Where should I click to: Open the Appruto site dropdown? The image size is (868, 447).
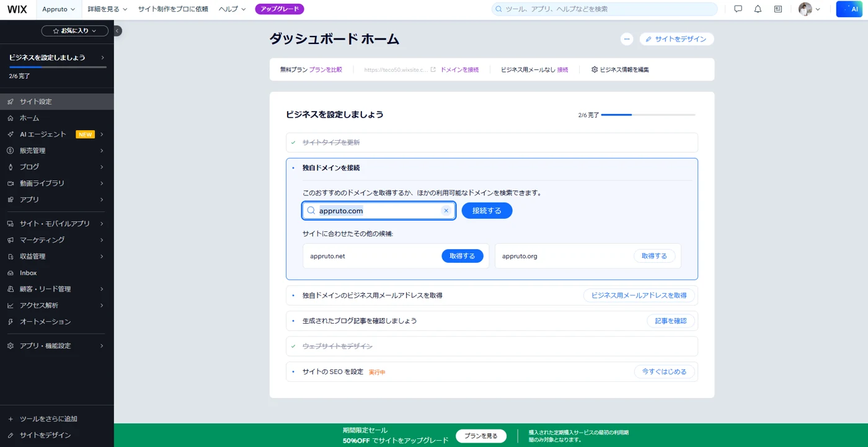[x=59, y=9]
